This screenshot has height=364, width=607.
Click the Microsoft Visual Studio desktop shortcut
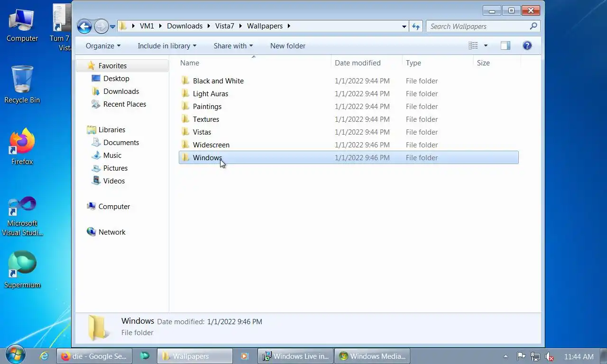[22, 216]
